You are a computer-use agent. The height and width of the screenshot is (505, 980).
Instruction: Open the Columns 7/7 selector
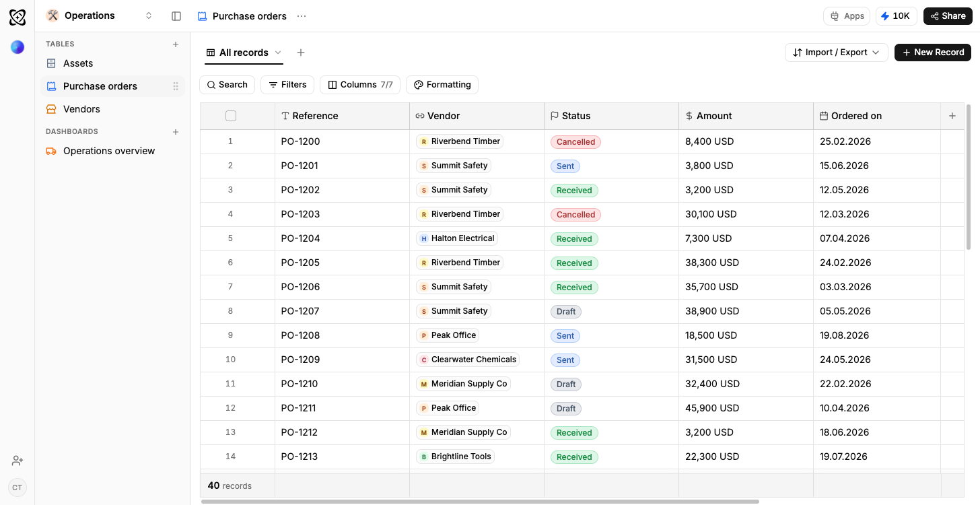360,85
